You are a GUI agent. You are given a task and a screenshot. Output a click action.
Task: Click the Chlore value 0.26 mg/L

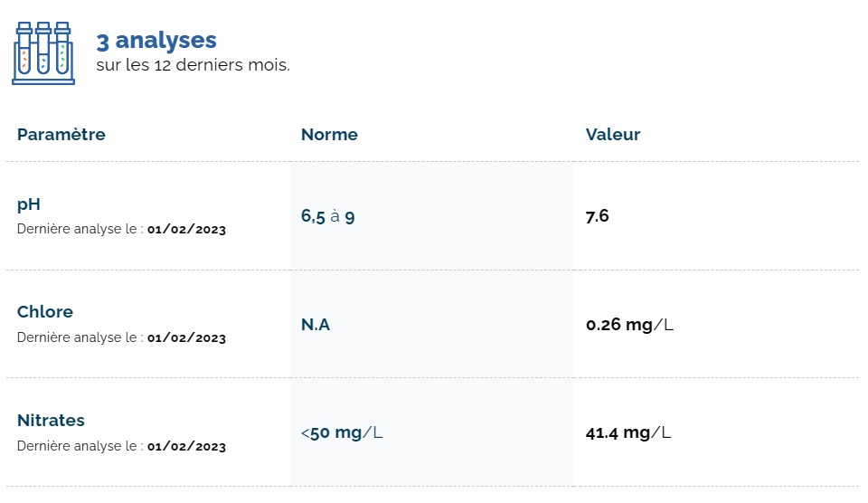pos(629,324)
